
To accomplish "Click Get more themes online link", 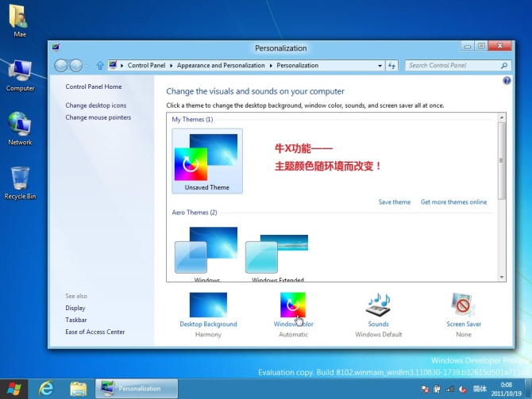I will (453, 202).
